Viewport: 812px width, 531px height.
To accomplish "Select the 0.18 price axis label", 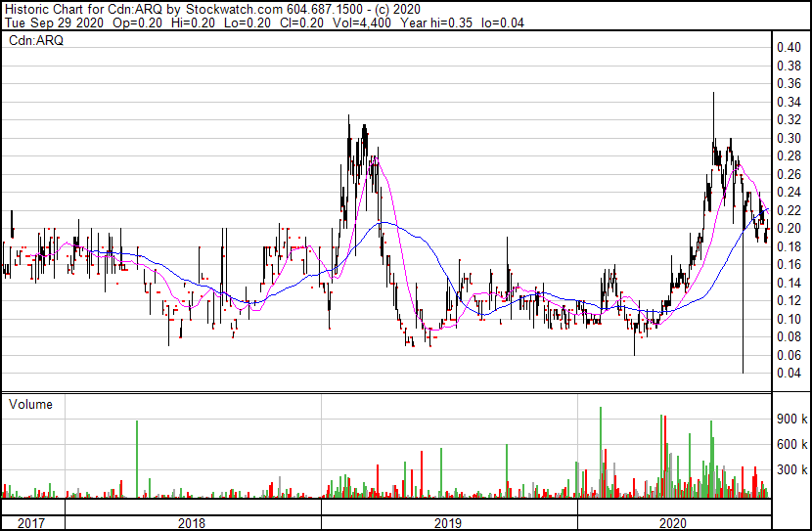I will tap(789, 246).
